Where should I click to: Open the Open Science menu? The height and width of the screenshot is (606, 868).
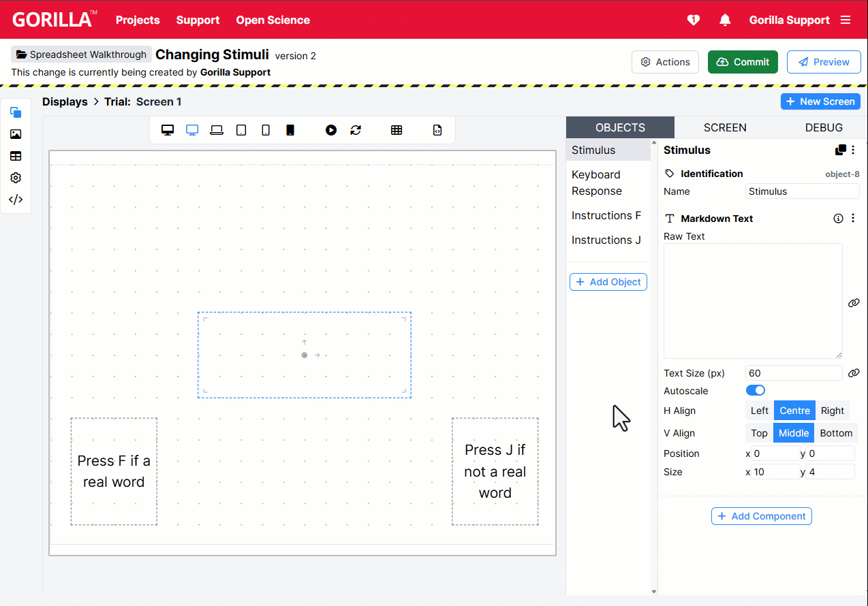(273, 20)
